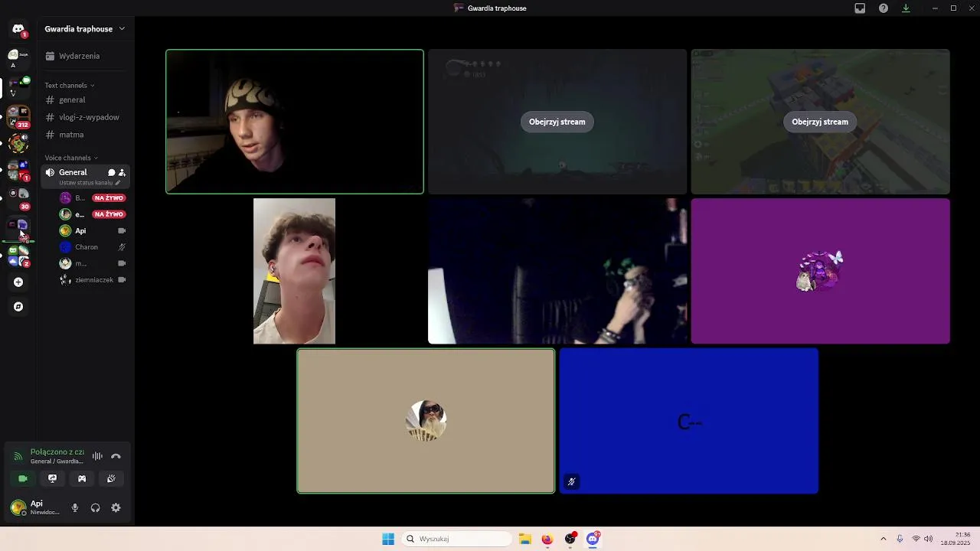Open system volume icon in tray
The image size is (980, 551).
point(928,540)
